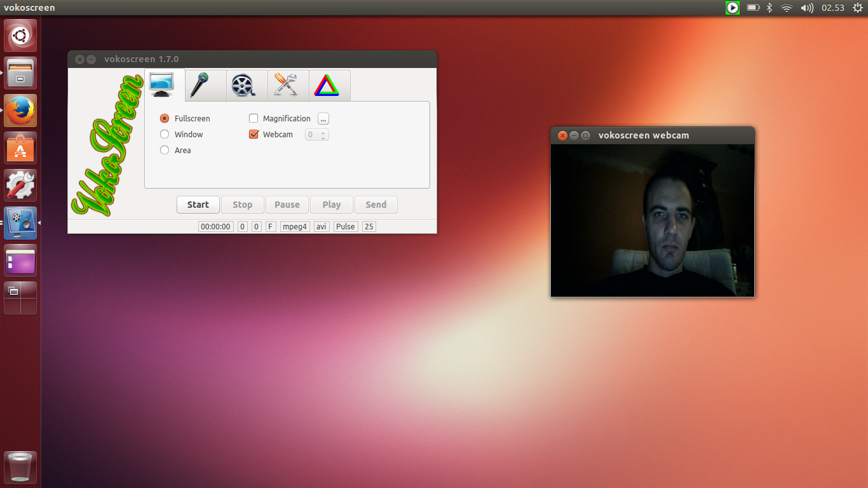
Task: Click the vokoscreen webcam title bar
Action: [653, 135]
